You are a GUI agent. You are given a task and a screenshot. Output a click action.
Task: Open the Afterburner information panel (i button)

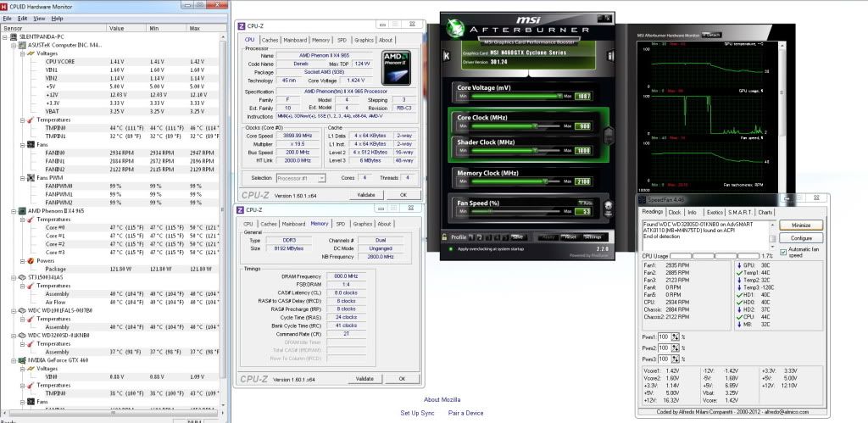coord(610,56)
